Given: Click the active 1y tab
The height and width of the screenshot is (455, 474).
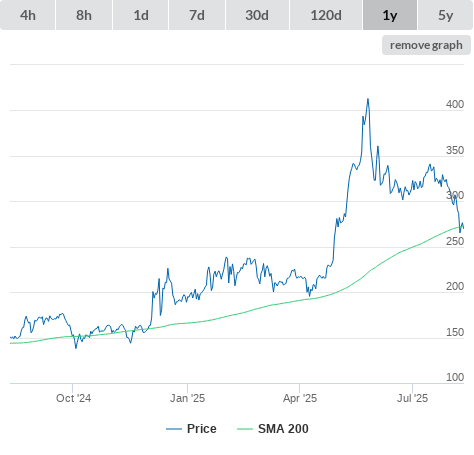Looking at the screenshot, I should tap(390, 15).
